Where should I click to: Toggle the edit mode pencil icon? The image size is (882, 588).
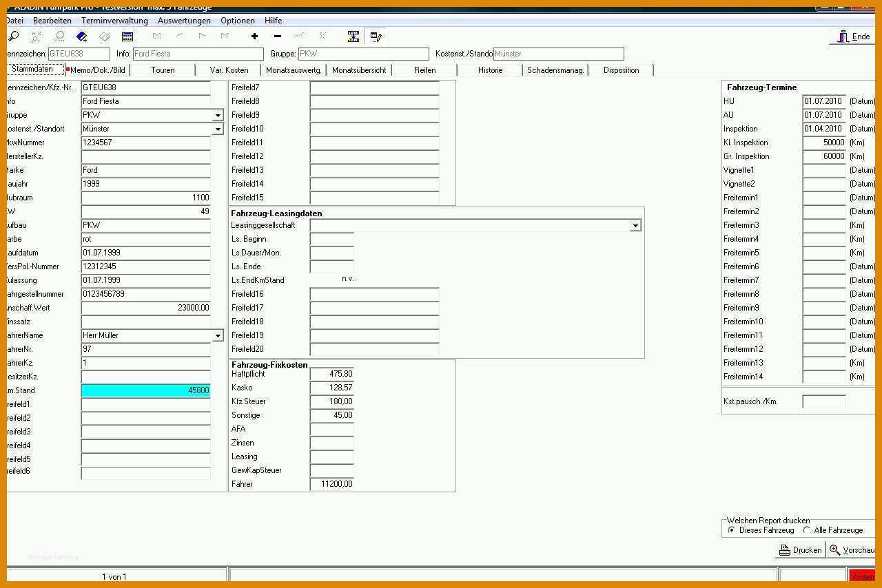(x=376, y=36)
